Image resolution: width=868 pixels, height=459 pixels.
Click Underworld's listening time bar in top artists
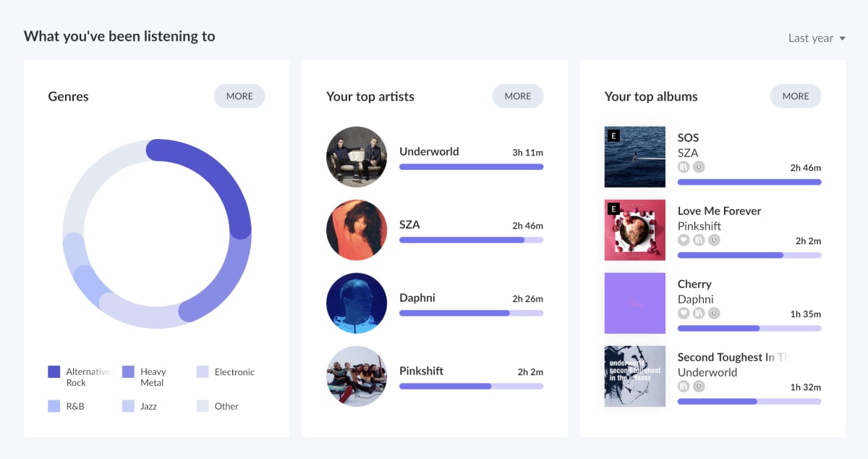click(471, 167)
